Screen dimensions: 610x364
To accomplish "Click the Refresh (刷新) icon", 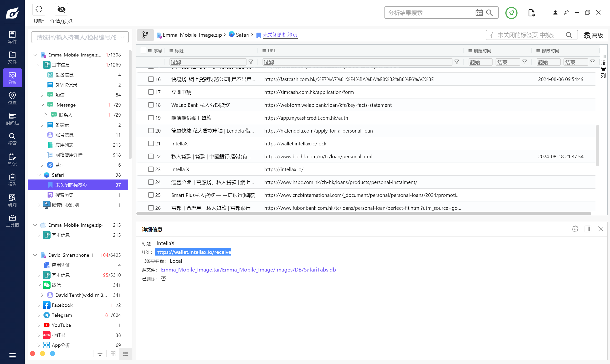I will click(39, 9).
